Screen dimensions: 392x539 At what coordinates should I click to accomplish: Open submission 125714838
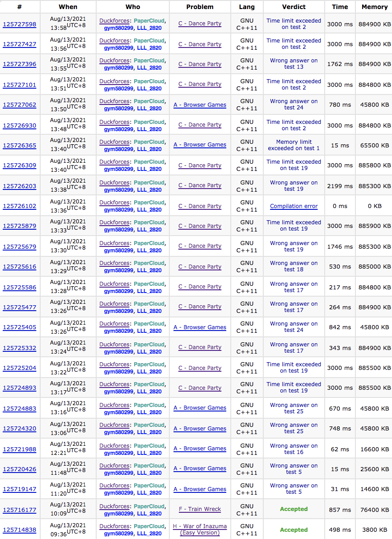pos(19,530)
